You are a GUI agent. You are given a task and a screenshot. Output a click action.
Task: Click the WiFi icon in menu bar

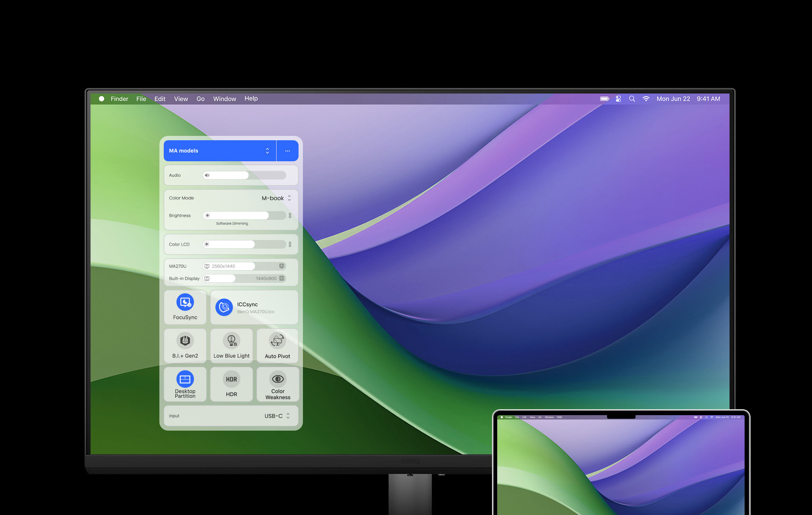(646, 98)
